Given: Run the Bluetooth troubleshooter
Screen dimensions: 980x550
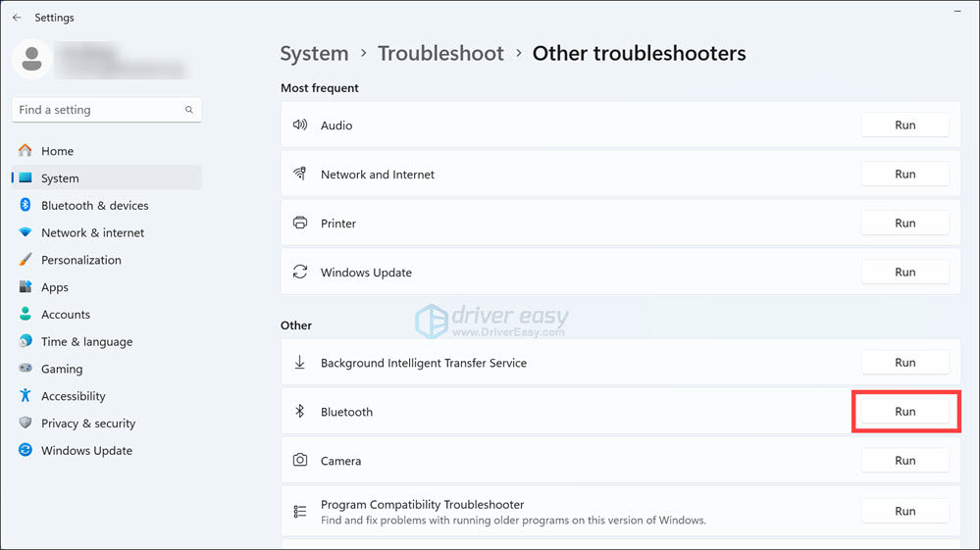Looking at the screenshot, I should click(904, 412).
